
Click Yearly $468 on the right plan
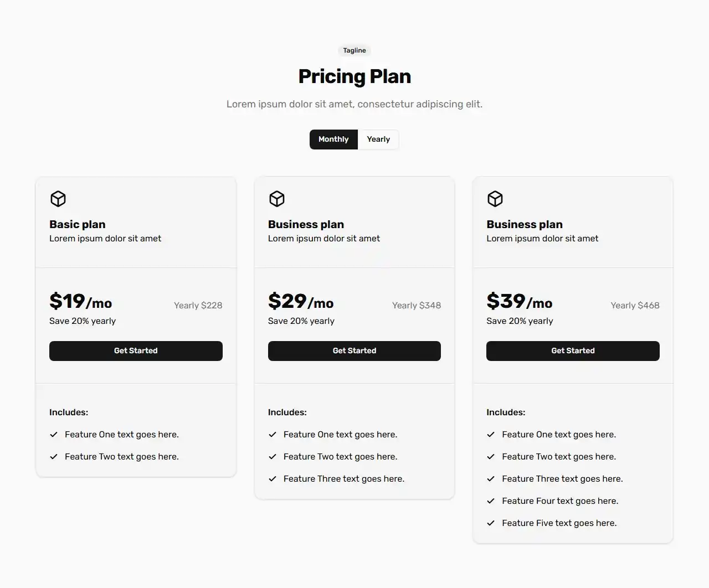click(635, 305)
